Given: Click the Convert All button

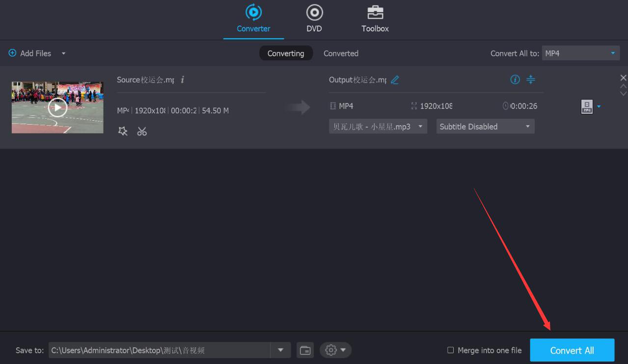Looking at the screenshot, I should [572, 351].
